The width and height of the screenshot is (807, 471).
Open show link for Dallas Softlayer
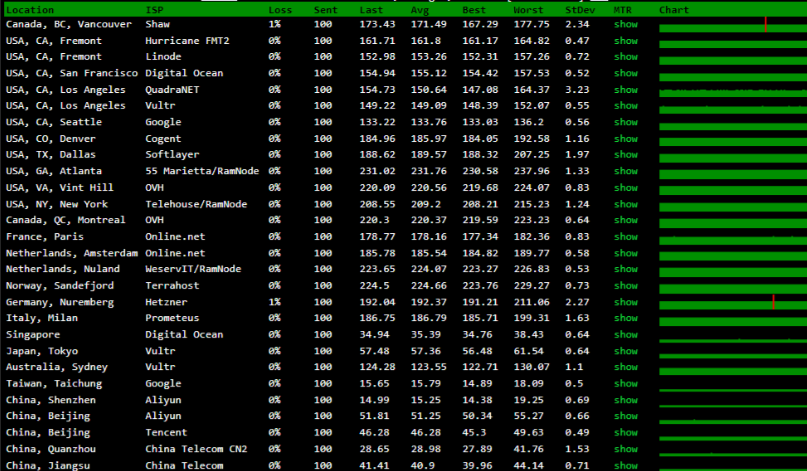pos(625,154)
